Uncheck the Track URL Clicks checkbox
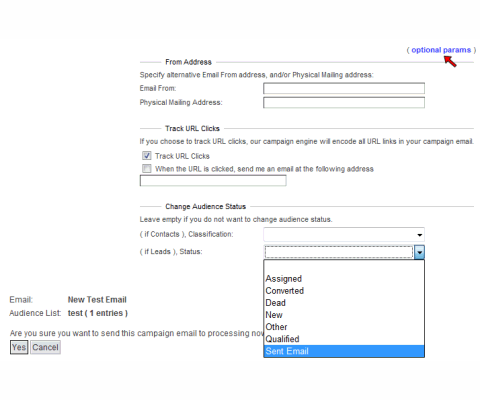The image size is (480, 400). coord(147,156)
